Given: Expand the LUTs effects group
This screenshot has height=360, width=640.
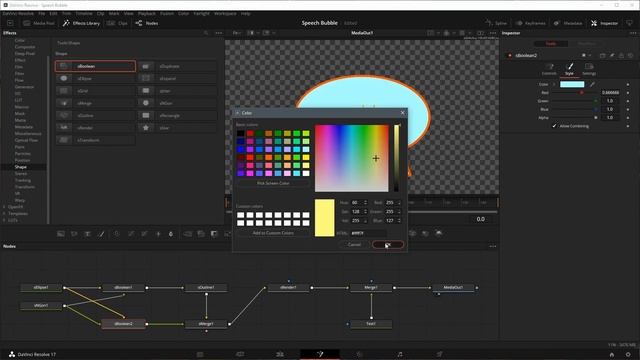Looking at the screenshot, I should [x=4, y=220].
